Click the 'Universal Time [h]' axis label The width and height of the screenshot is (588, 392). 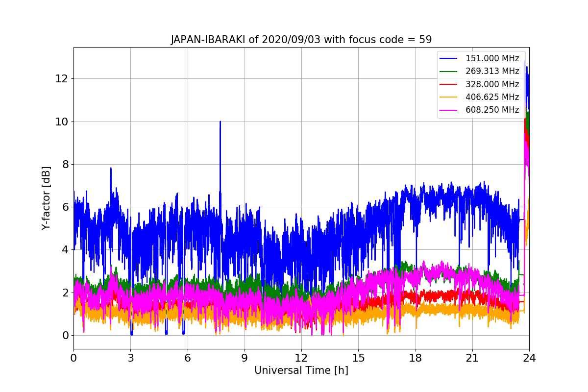click(301, 371)
